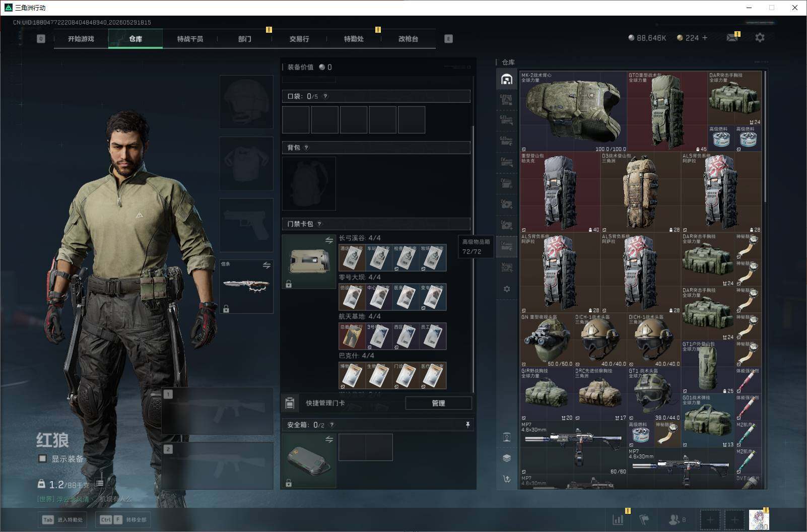The height and width of the screenshot is (532, 807).
Task: Open the statistics bar chart icon
Action: [618, 519]
